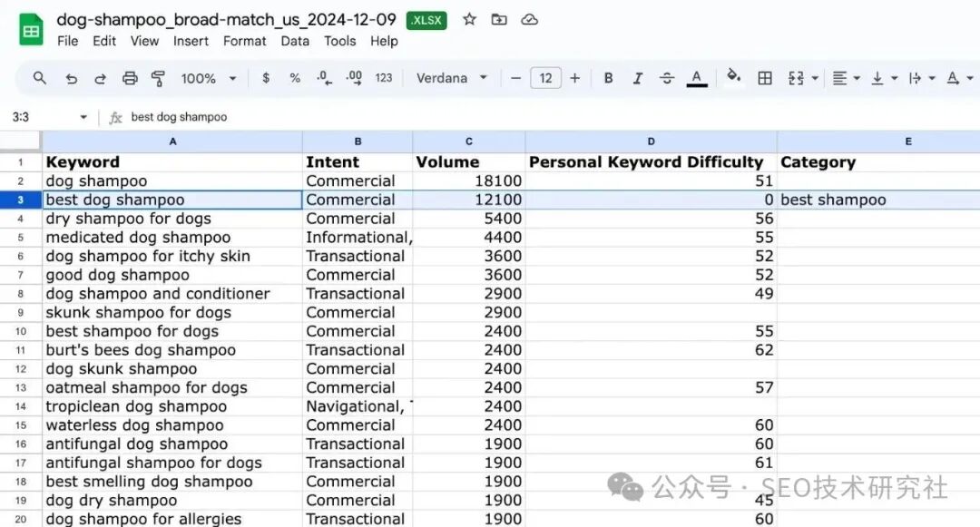Open the Borders tool icon
Viewport: 980px width, 527px height.
765,78
